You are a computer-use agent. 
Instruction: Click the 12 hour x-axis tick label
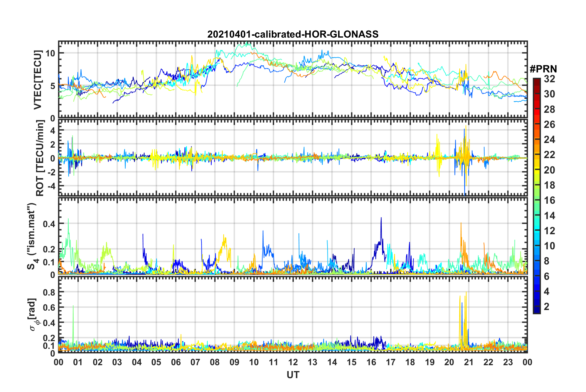[293, 362]
